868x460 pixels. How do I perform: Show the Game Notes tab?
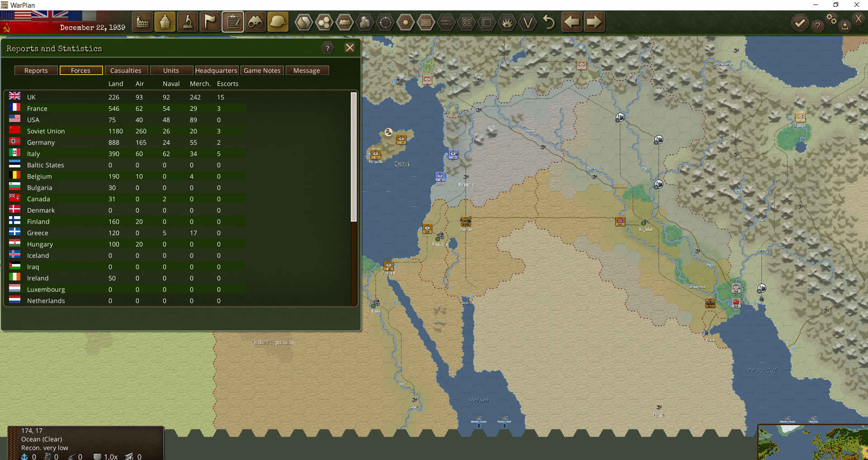(x=262, y=71)
